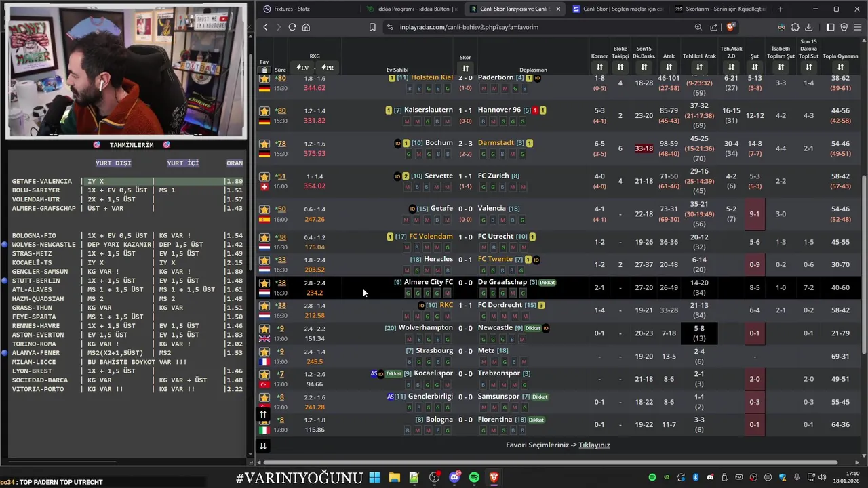
Task: Open the extensions puzzle icon
Action: 795,27
